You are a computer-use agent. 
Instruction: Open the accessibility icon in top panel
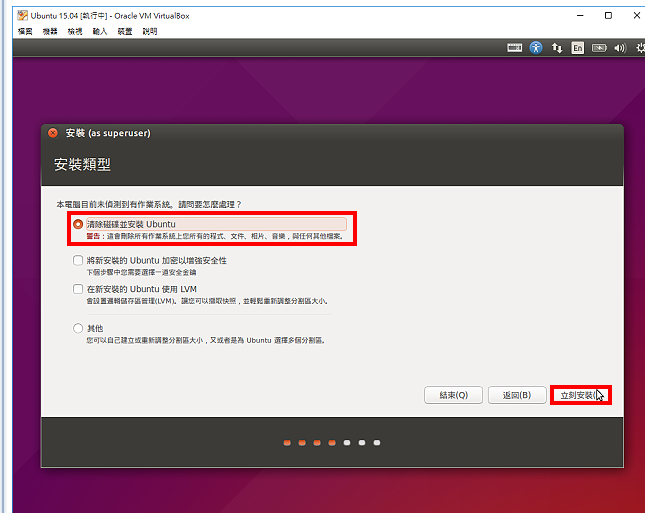pyautogui.click(x=536, y=48)
